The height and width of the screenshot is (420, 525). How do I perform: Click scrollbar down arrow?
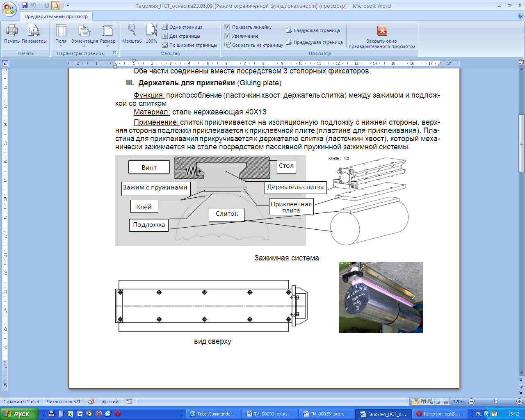[521, 373]
